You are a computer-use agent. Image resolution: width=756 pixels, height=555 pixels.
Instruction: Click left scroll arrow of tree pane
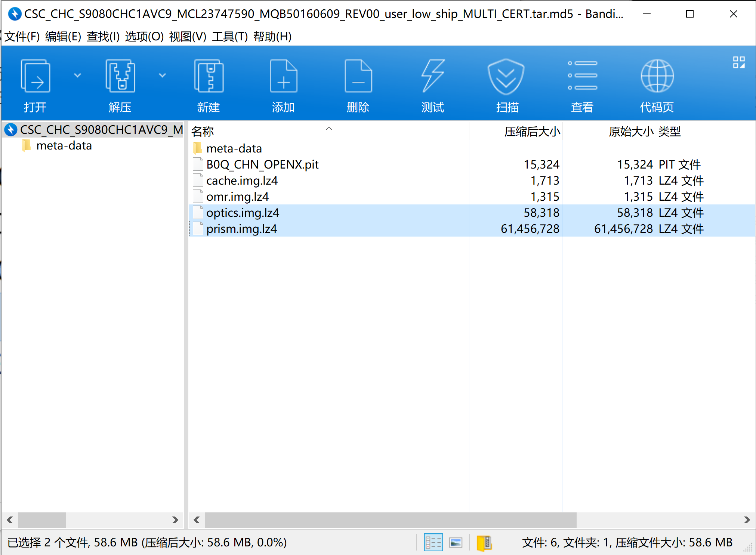10,520
